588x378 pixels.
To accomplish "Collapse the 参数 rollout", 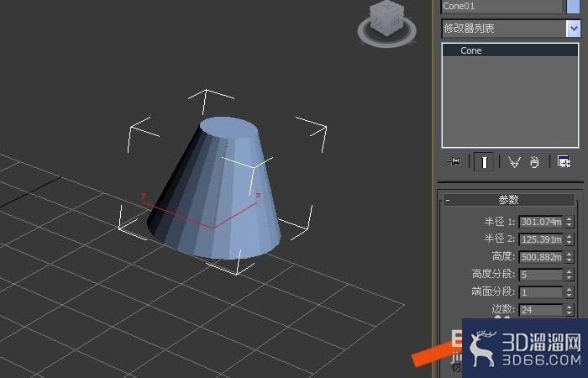I will point(508,200).
